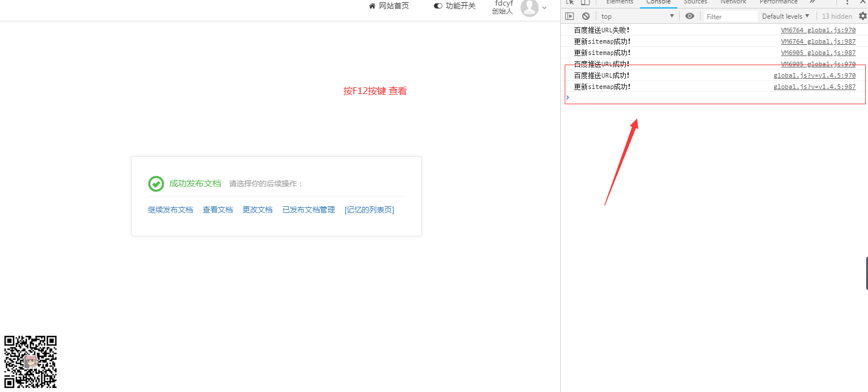Switch to the Network tab in DevTools
This screenshot has width=868, height=392.
[x=733, y=2]
